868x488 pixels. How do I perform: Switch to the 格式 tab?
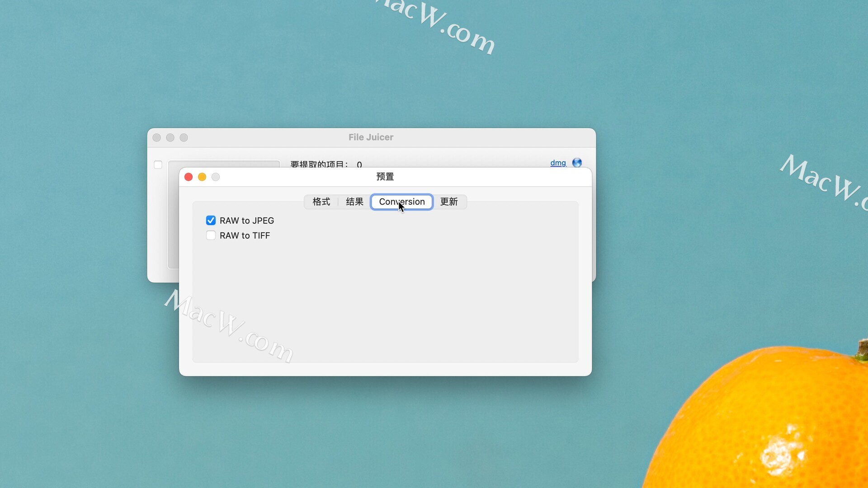pos(321,202)
